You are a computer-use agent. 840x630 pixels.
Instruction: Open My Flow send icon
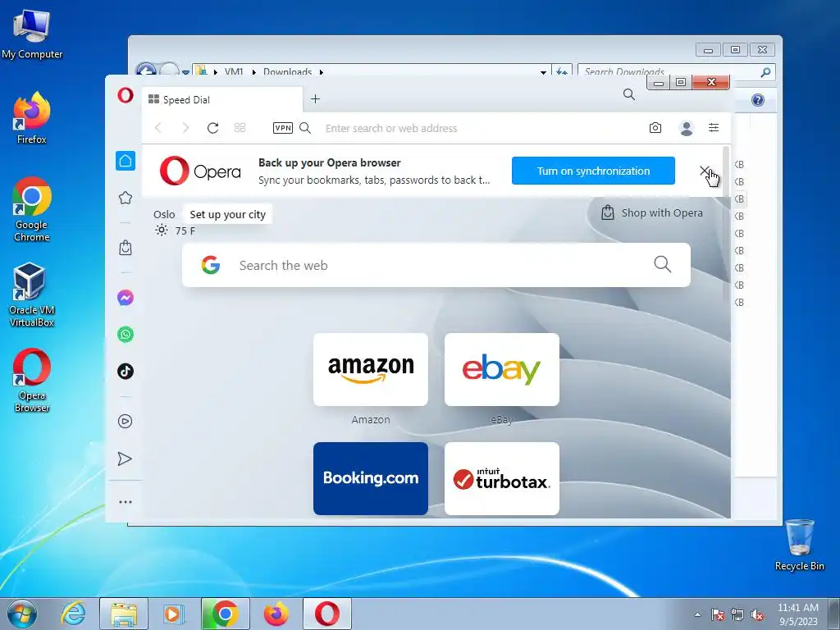(x=125, y=459)
